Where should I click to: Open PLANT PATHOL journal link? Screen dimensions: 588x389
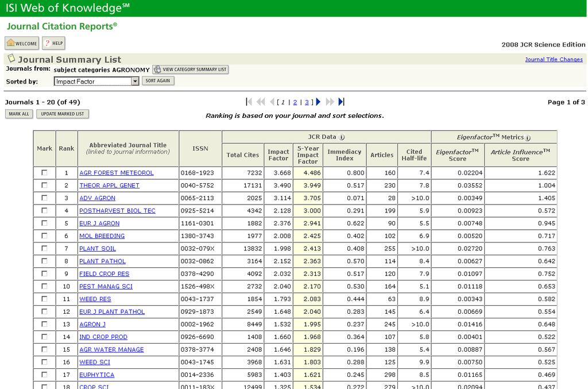pyautogui.click(x=102, y=261)
